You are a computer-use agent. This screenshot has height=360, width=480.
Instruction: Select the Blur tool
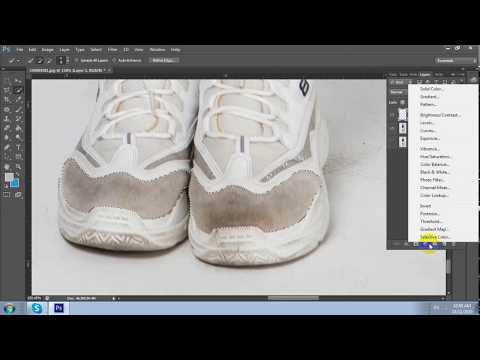[x=7, y=137]
